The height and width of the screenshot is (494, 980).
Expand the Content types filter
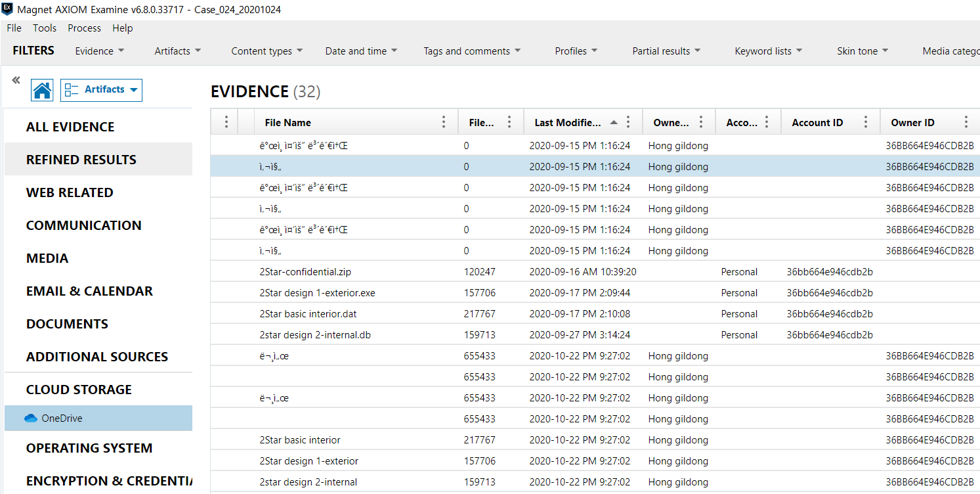[267, 51]
